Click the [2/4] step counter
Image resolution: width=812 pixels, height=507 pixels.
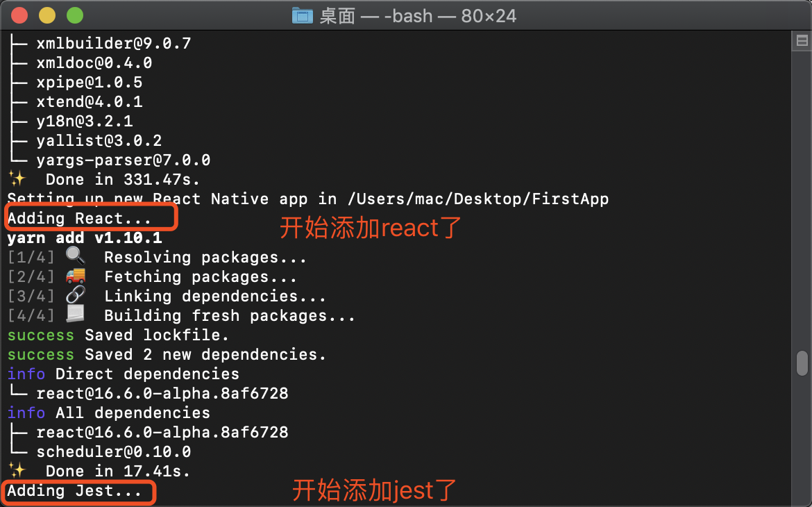coord(31,277)
